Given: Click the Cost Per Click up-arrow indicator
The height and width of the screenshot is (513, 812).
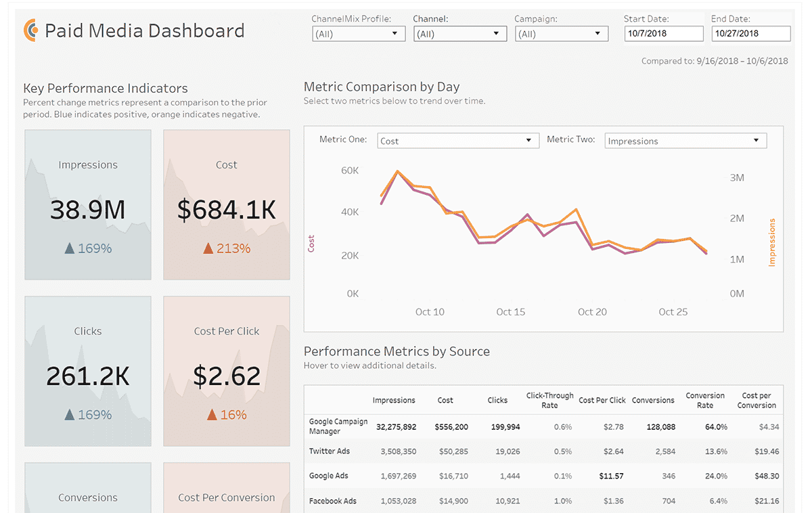Looking at the screenshot, I should [x=212, y=415].
